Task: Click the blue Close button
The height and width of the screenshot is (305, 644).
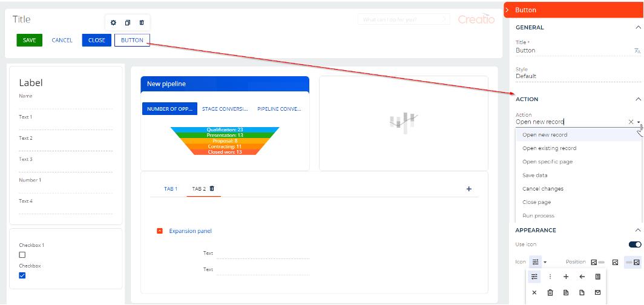Action: 97,40
